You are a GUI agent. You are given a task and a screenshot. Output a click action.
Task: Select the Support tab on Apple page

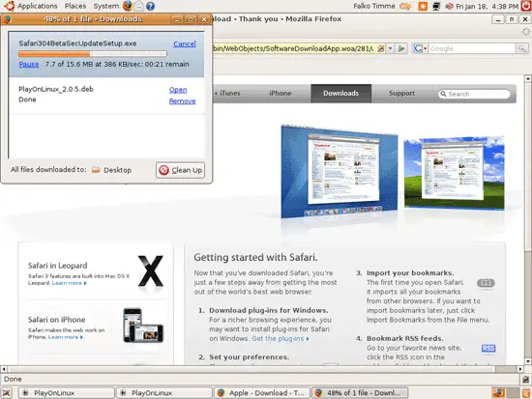pyautogui.click(x=401, y=93)
